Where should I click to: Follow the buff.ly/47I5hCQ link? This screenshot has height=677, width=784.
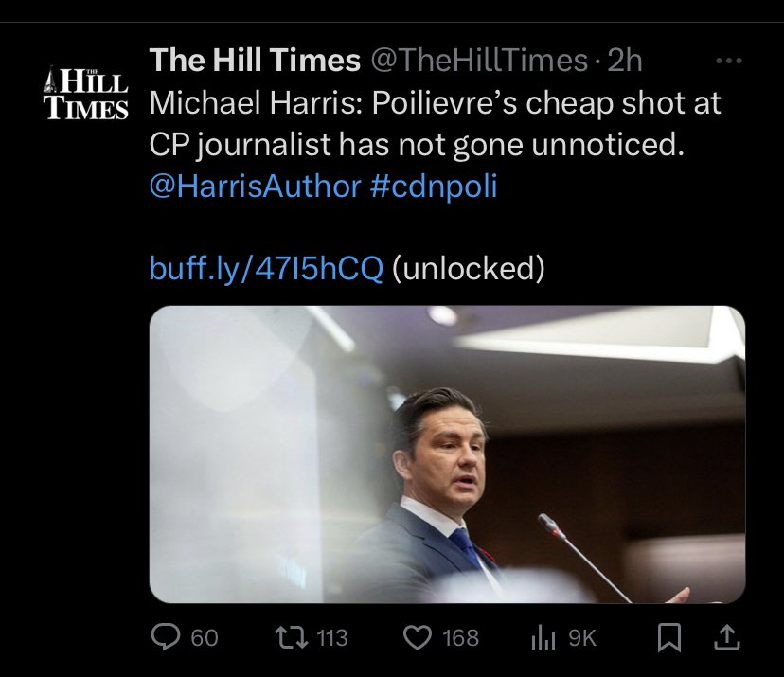tap(266, 269)
